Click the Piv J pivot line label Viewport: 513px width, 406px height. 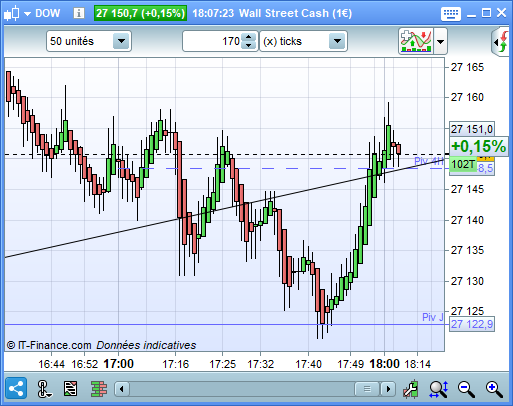tap(432, 317)
